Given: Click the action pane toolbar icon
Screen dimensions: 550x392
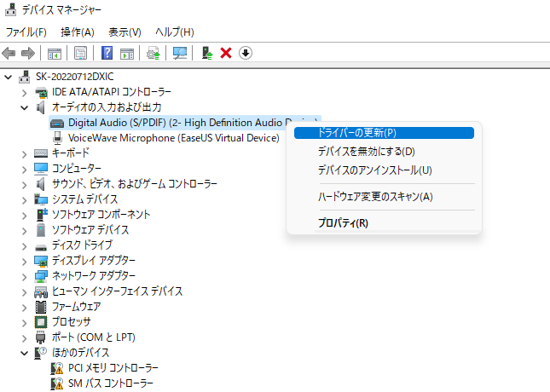Looking at the screenshot, I should [x=127, y=54].
